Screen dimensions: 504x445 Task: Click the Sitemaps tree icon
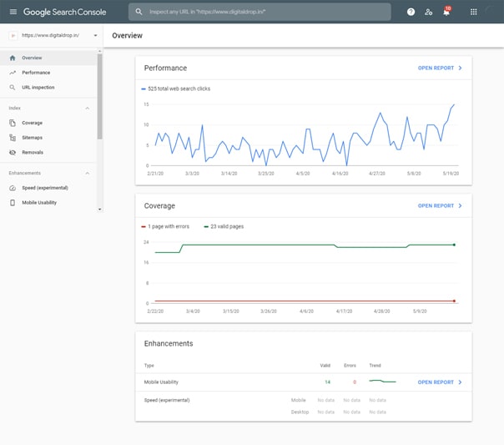pos(13,138)
